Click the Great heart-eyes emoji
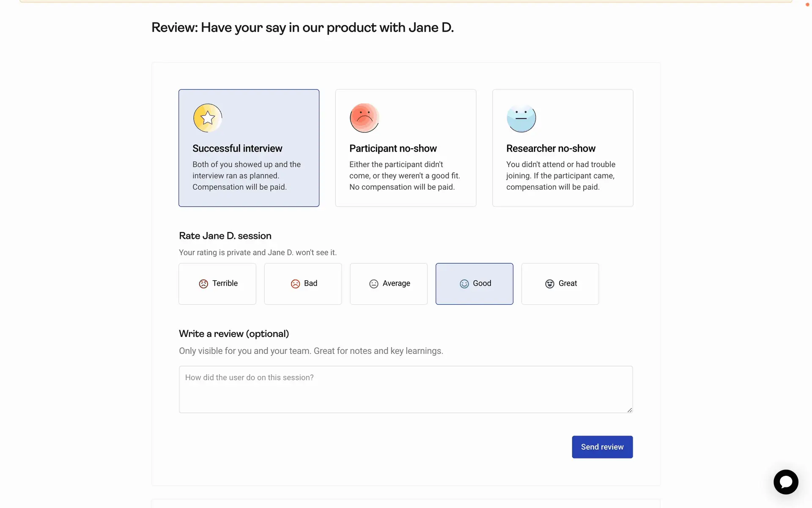 pyautogui.click(x=549, y=284)
